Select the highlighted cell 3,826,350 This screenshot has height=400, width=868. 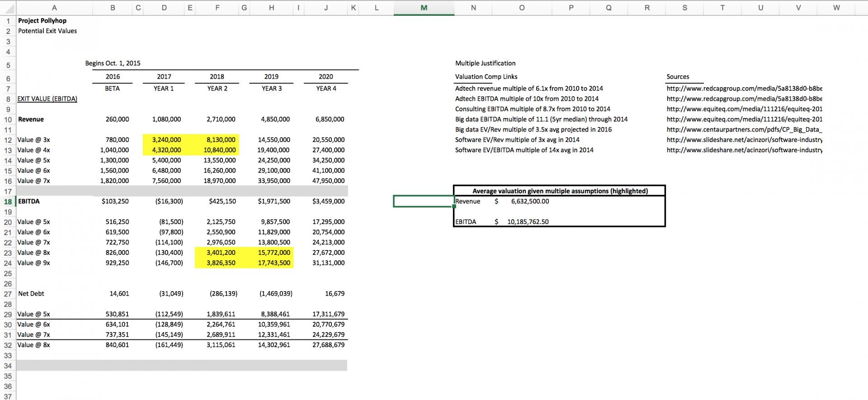221,263
